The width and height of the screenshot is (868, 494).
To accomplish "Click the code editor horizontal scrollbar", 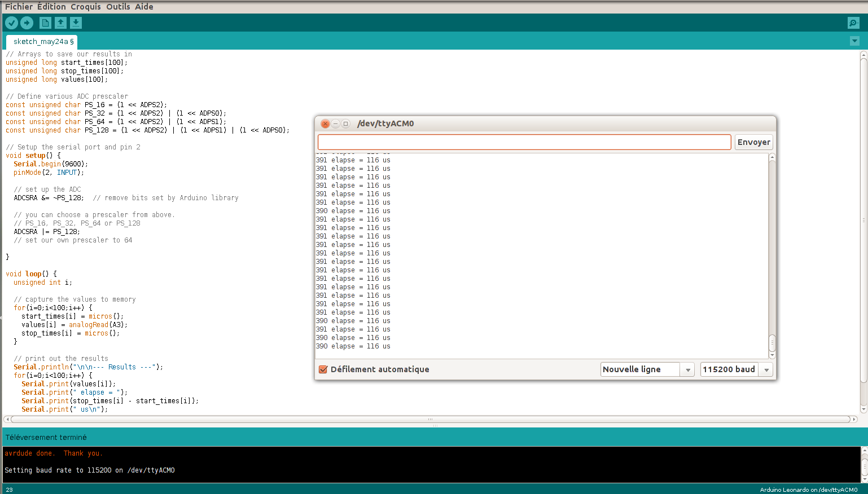I will pyautogui.click(x=430, y=419).
